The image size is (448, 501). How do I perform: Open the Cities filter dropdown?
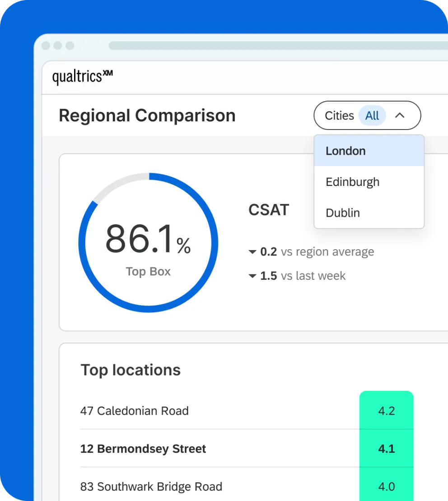tap(367, 116)
